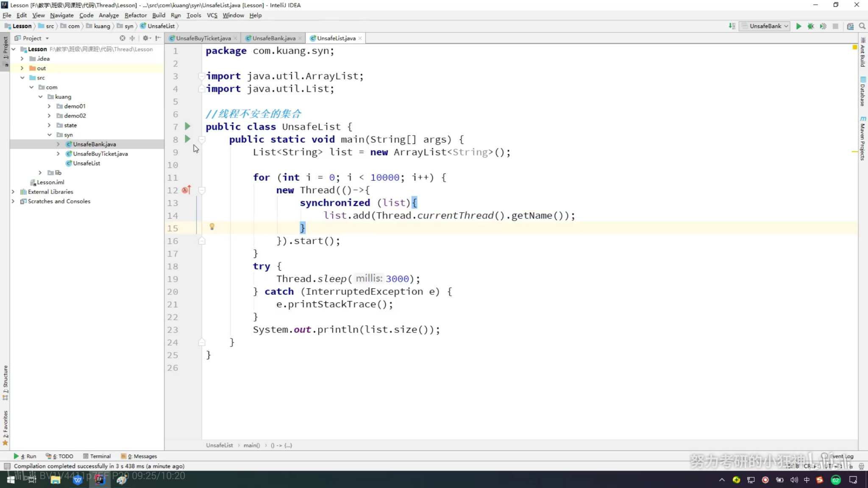Switch to UnsafeBuyTicket.java tab
This screenshot has width=868, height=488.
click(203, 38)
